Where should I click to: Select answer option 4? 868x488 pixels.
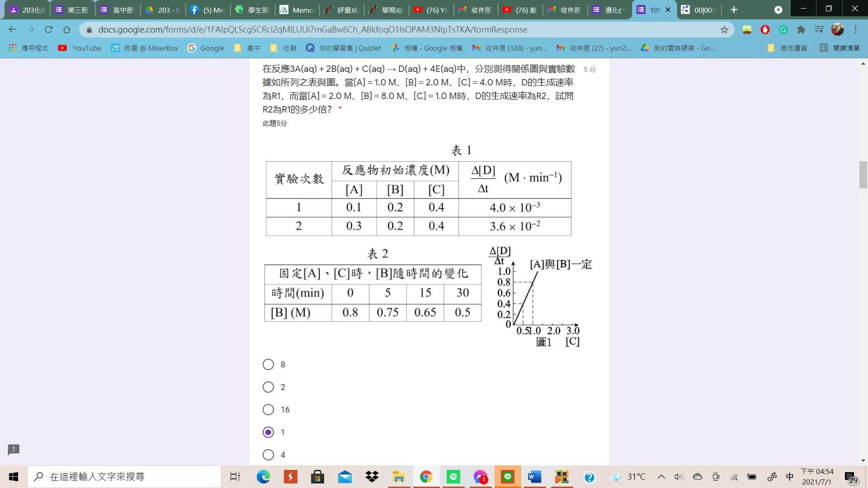(268, 455)
